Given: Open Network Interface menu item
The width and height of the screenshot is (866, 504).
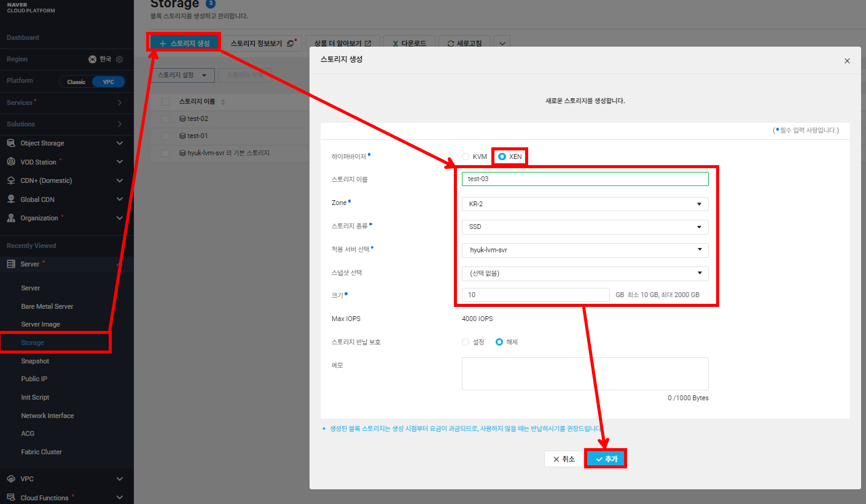Looking at the screenshot, I should (x=47, y=416).
